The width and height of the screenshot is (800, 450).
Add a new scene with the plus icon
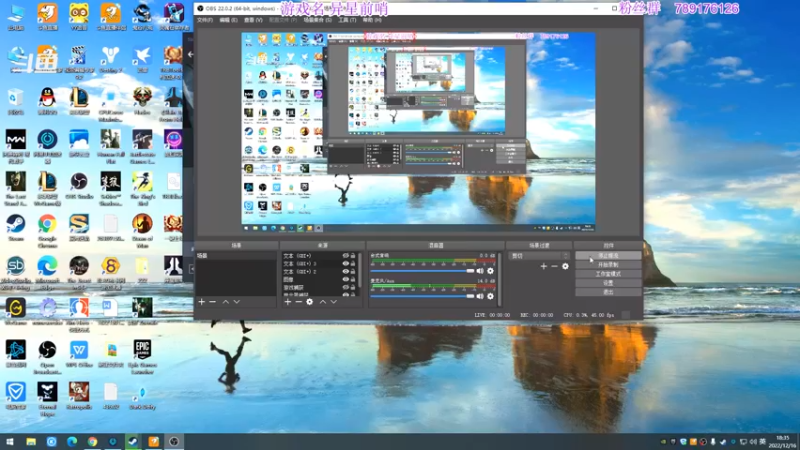202,302
